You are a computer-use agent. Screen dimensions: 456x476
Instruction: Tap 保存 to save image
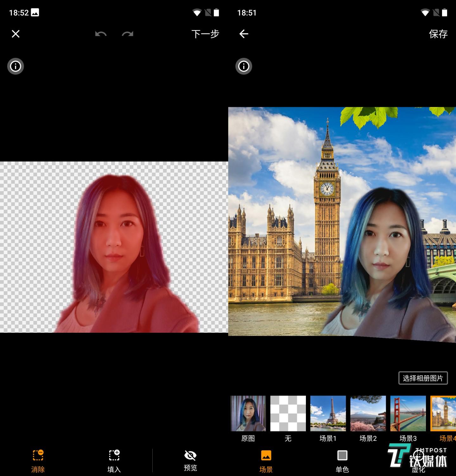438,34
